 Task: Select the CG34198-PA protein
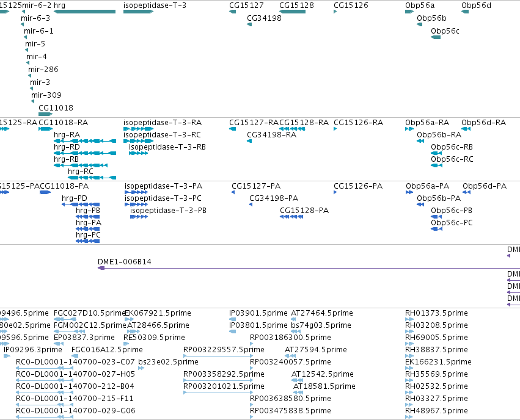[x=251, y=205]
